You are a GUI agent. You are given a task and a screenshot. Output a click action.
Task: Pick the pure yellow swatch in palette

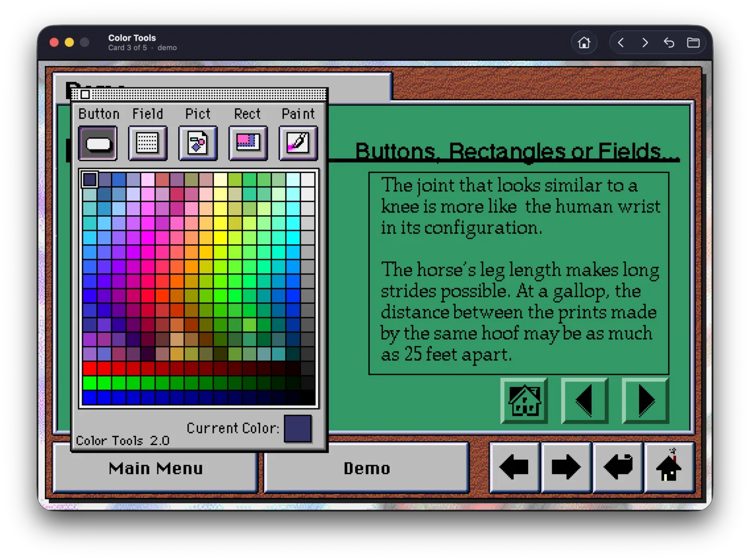point(220,238)
